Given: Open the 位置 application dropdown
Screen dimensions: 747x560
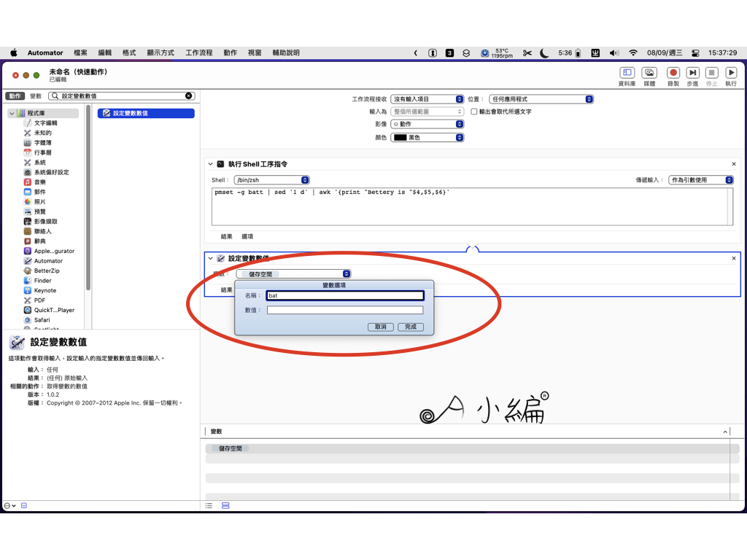Looking at the screenshot, I should click(x=541, y=99).
